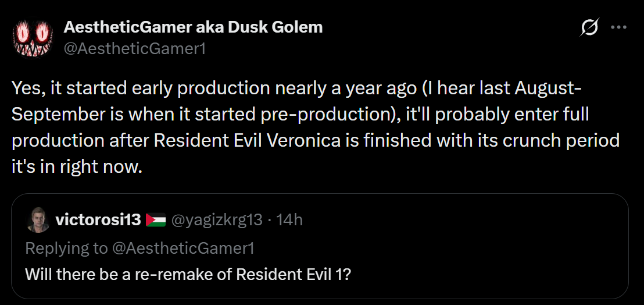Click the post line starting 'Yes, it started'

click(x=296, y=88)
